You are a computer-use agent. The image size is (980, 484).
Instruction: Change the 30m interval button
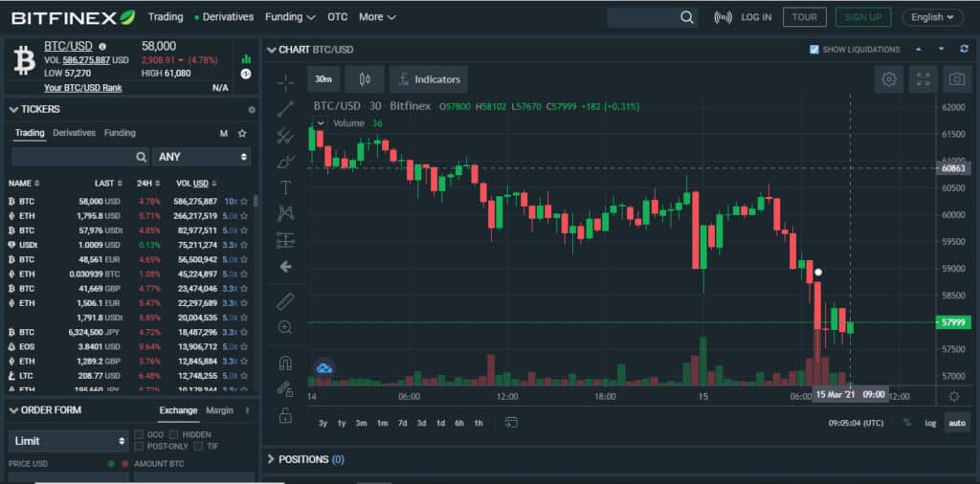pos(323,79)
